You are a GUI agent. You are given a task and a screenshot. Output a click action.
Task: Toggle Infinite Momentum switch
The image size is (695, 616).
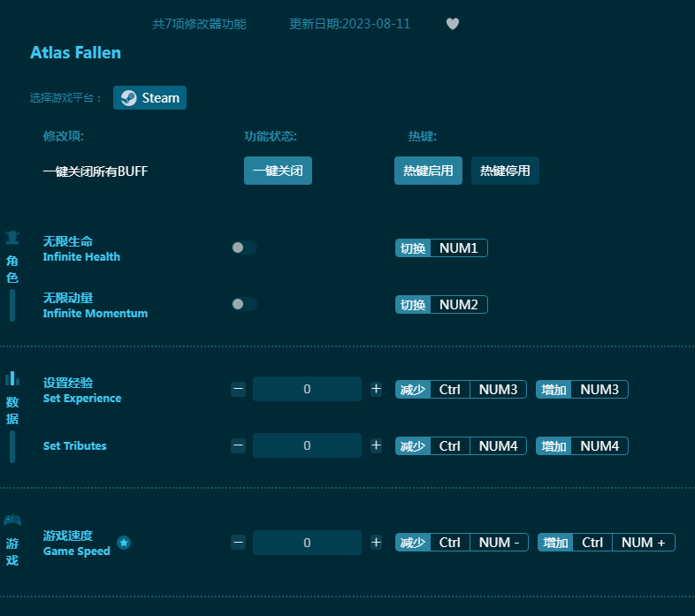pos(244,304)
